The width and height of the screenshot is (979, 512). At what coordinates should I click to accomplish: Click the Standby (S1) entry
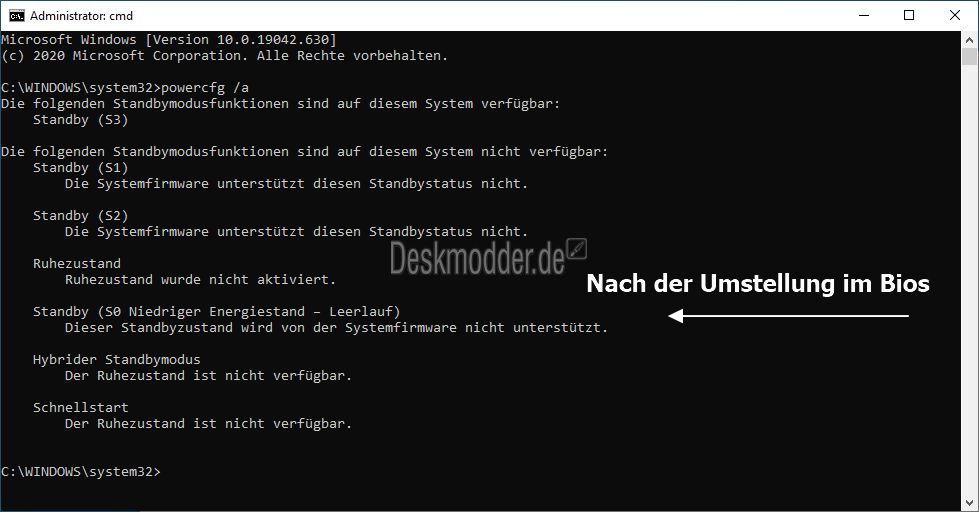(81, 167)
